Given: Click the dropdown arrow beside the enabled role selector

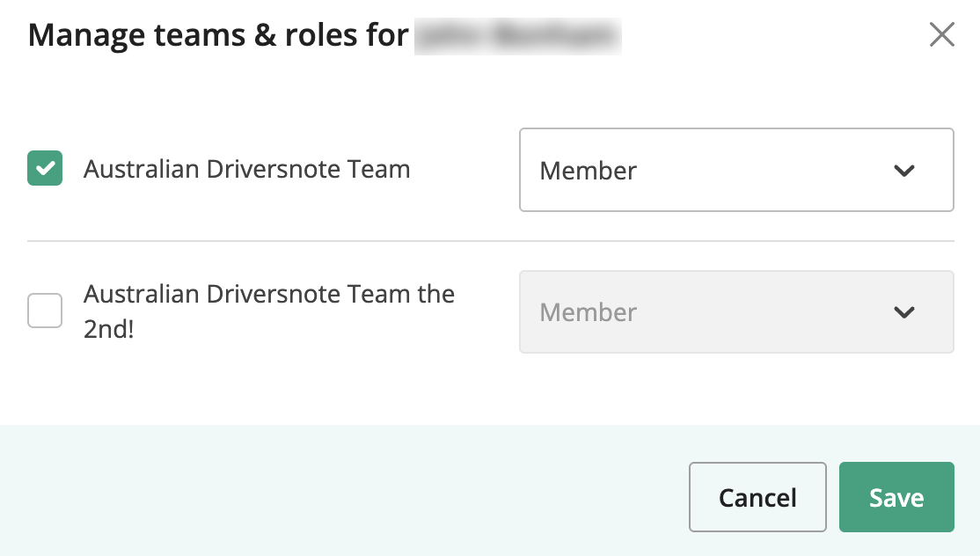Looking at the screenshot, I should pyautogui.click(x=904, y=170).
